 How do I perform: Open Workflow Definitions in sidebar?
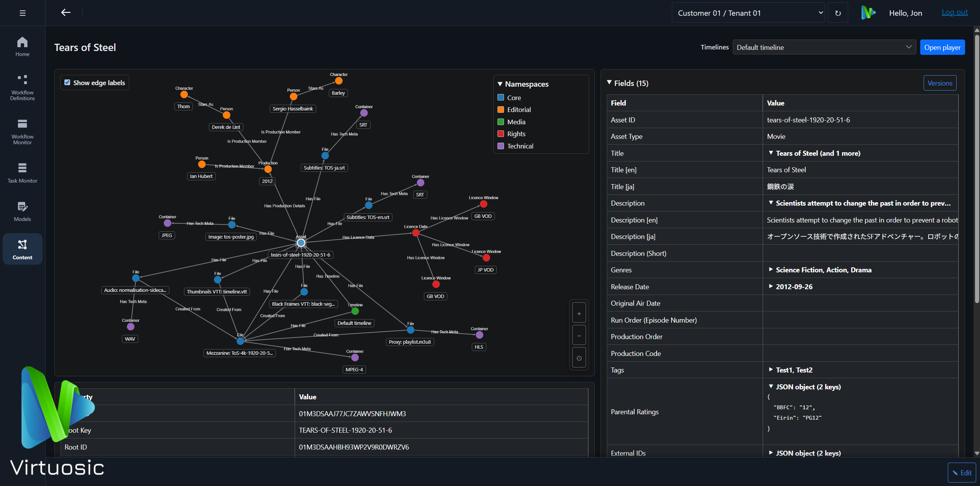pos(22,88)
